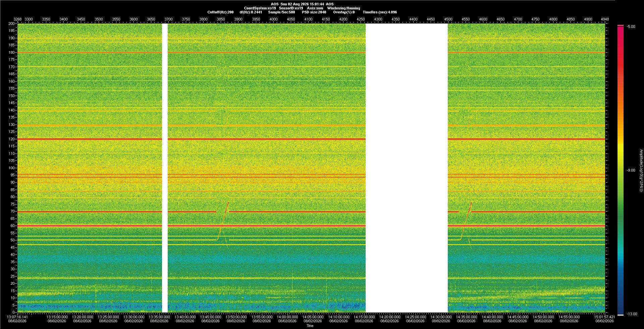Click the 'Cutoff(Hz):200' parameter text
Image resolution: width=644 pixels, height=329 pixels.
pyautogui.click(x=220, y=12)
